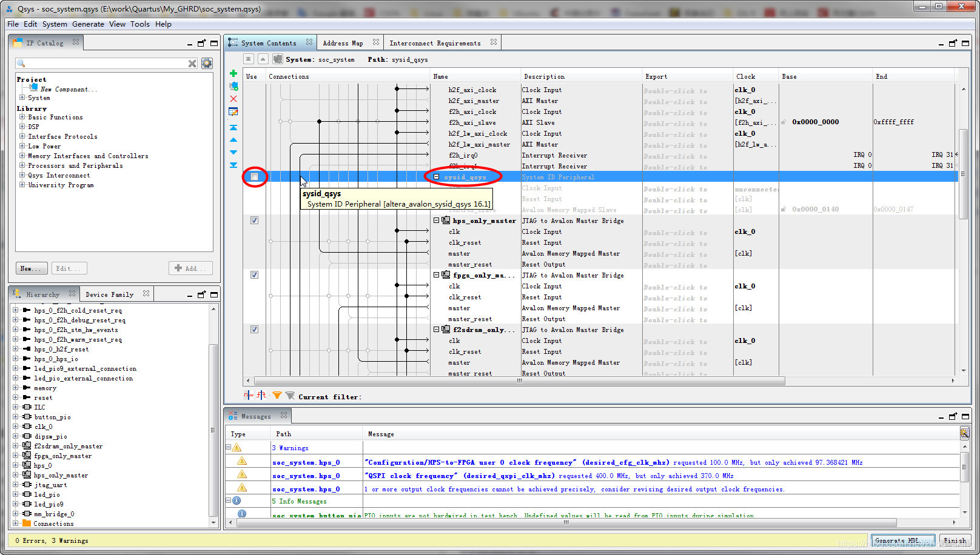The height and width of the screenshot is (555, 980).
Task: Click the System Contents vertical scrollbar thumb
Action: click(x=964, y=174)
